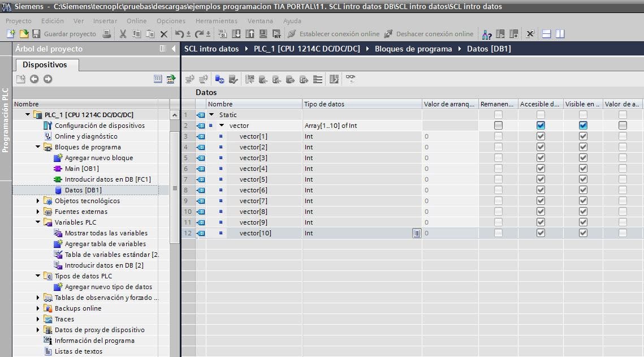Click project tree scrollbar up arrow
The width and height of the screenshot is (644, 357).
(175, 115)
